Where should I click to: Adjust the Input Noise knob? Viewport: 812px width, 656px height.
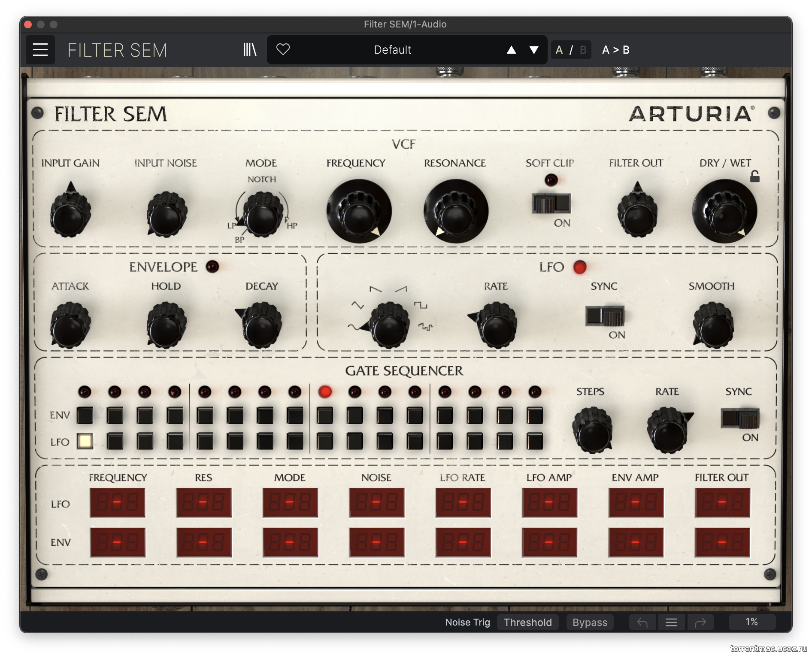(167, 214)
